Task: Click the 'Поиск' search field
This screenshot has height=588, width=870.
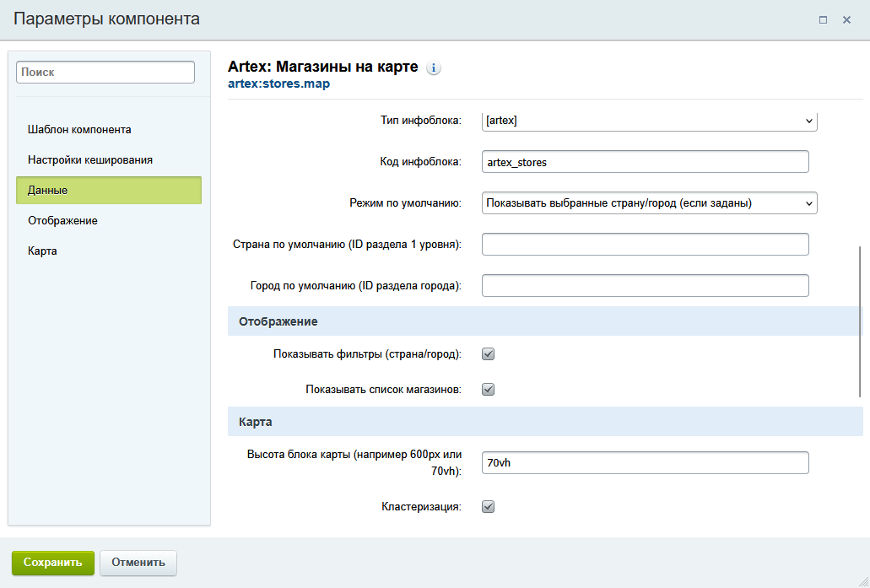Action: coord(105,72)
